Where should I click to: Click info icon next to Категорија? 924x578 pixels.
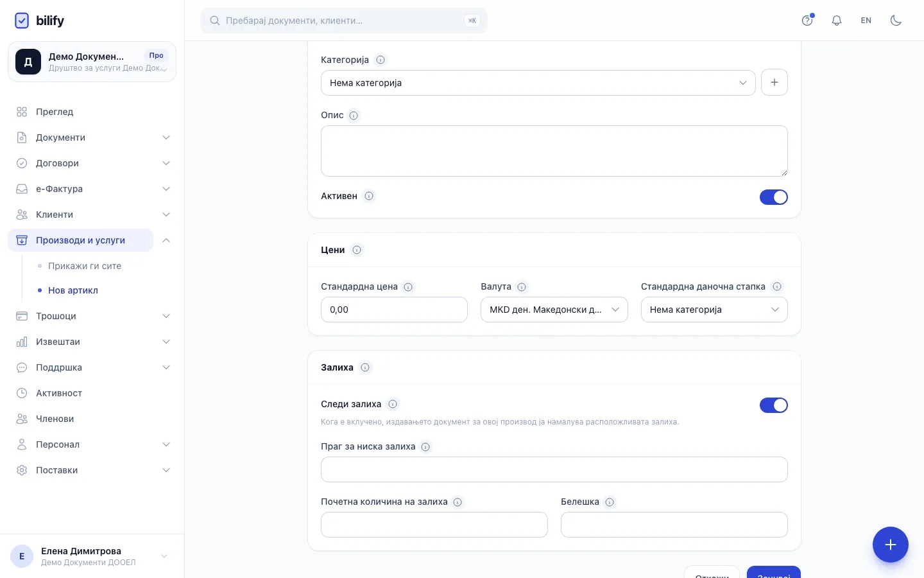[381, 60]
